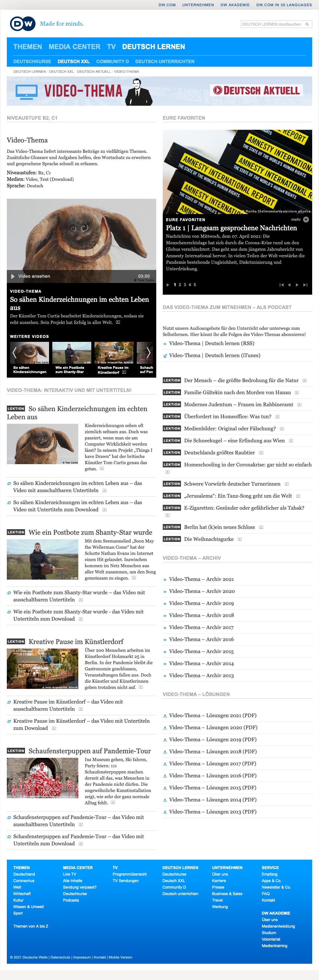Screen dimensions: 319x980
Task: Switch to DEUTSCHKURSE submenu
Action: [x=32, y=61]
